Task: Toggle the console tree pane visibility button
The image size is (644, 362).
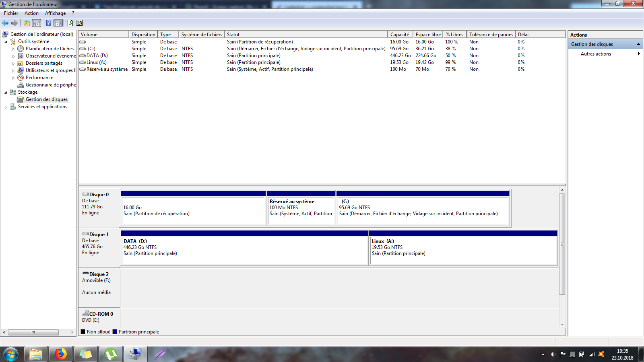Action: pos(37,23)
